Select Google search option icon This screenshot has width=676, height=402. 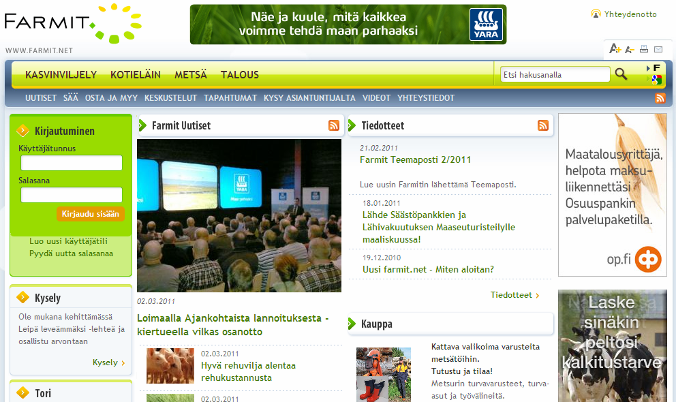[655, 79]
